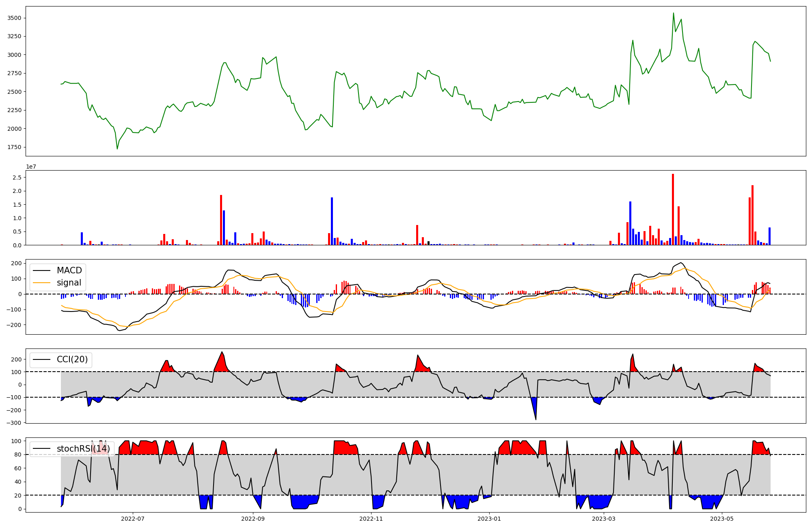The height and width of the screenshot is (528, 812).
Task: Click the 2.5 volume axis tick label
Action: tap(17, 177)
